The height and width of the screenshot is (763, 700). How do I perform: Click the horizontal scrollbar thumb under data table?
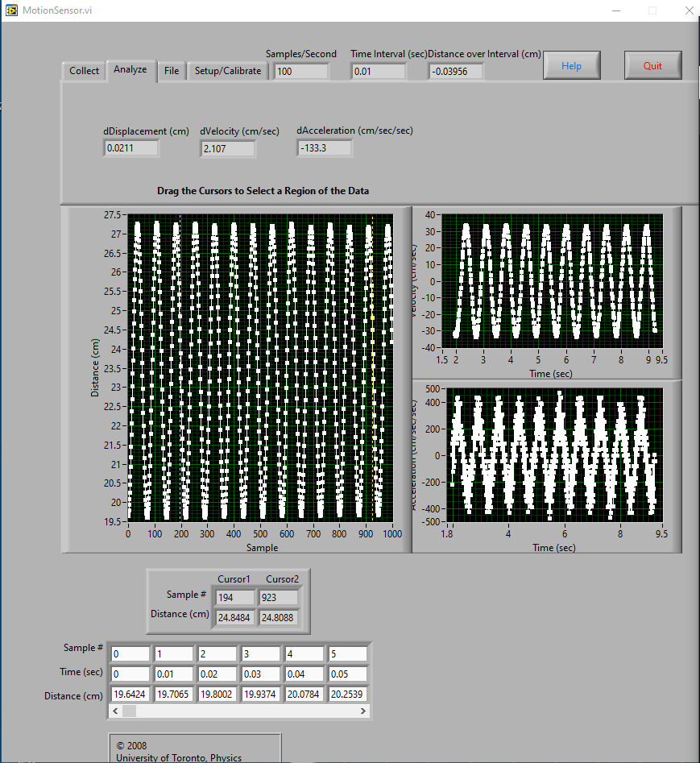[130, 711]
